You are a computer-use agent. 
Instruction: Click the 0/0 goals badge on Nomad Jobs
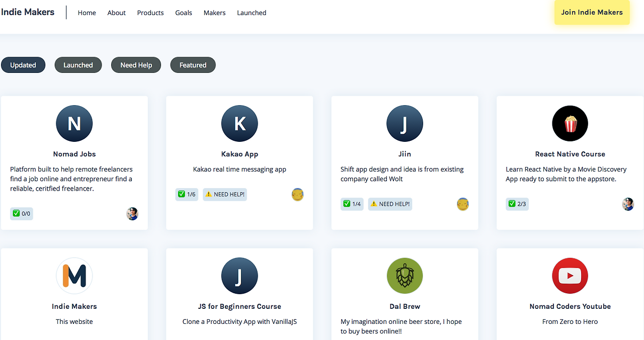click(22, 214)
